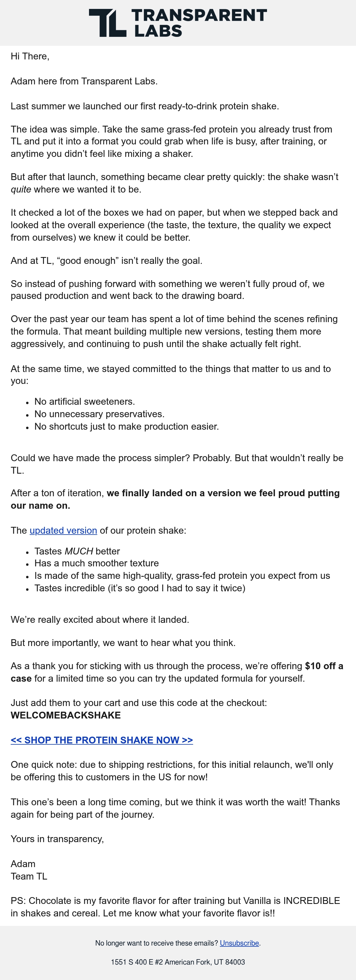Click the italic word 'quite'

tap(21, 190)
